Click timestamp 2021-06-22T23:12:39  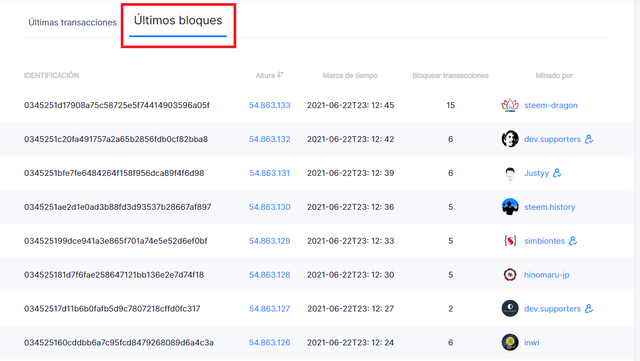click(351, 173)
